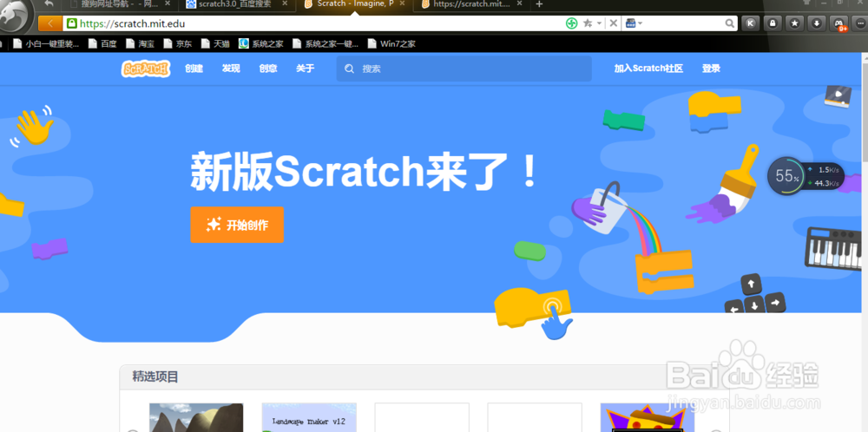Open the 创意 menu item

(x=268, y=69)
